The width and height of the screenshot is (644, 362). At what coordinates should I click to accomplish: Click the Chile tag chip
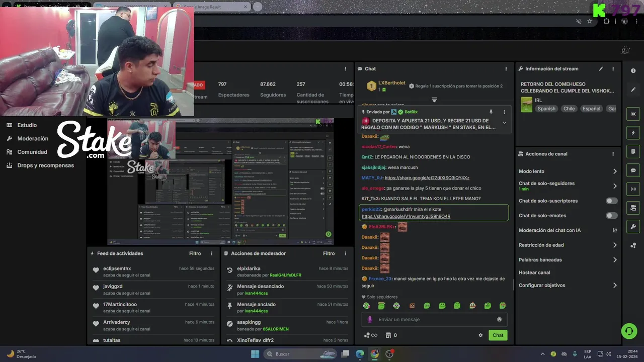(x=569, y=109)
